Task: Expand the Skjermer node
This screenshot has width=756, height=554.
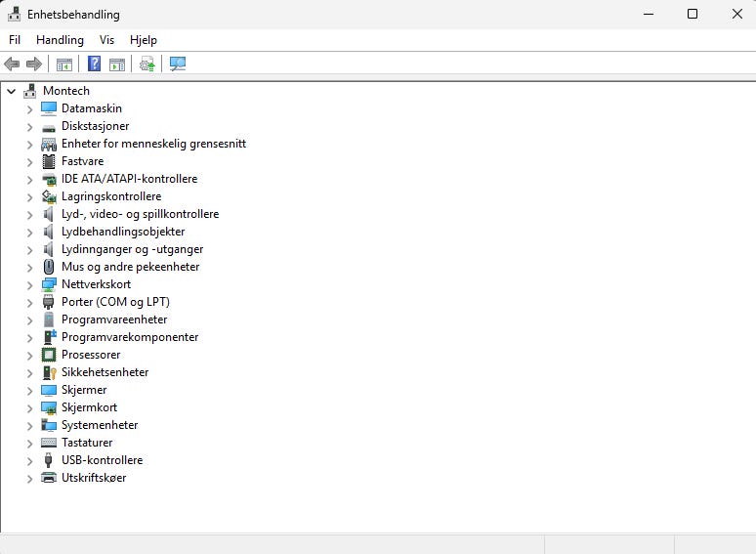Action: click(30, 391)
